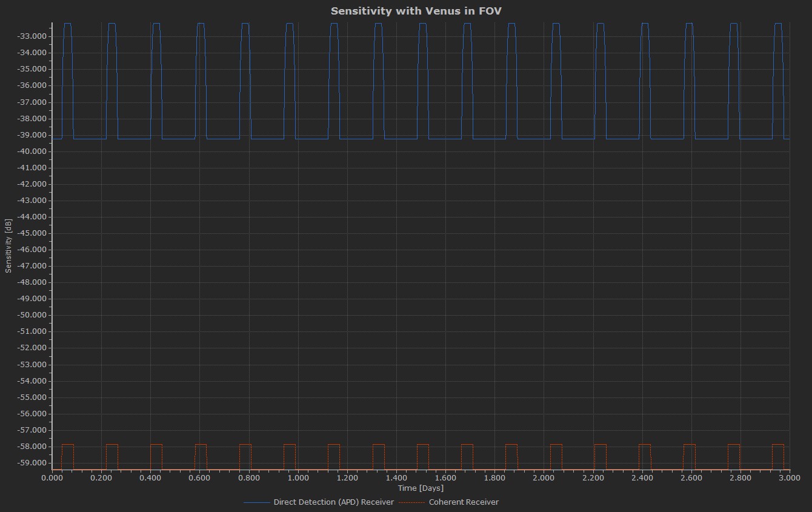Toggle the Coherent Receiver legend entry
The height and width of the screenshot is (512, 812).
point(464,502)
